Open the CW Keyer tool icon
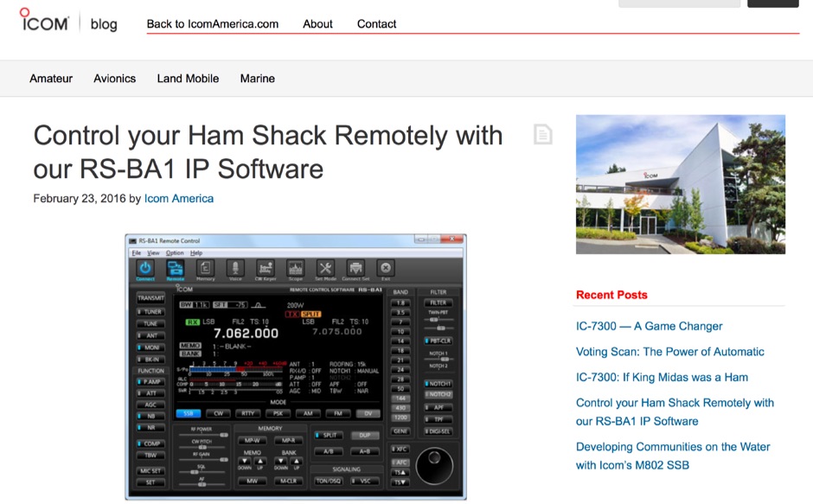 (x=266, y=269)
